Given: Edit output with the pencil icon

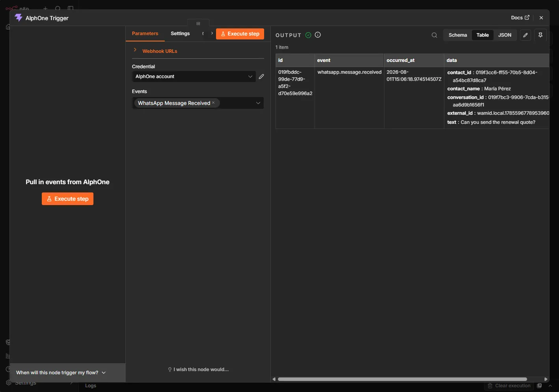Looking at the screenshot, I should [525, 35].
